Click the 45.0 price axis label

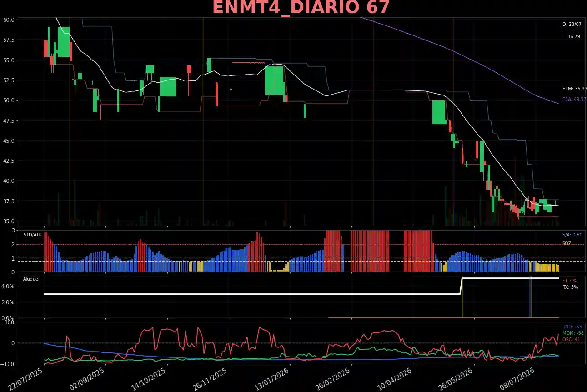click(x=9, y=141)
